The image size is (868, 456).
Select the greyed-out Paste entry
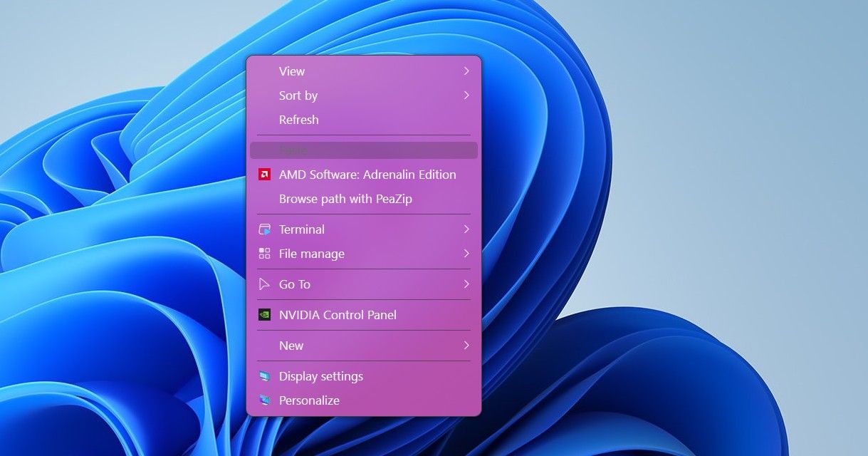364,150
